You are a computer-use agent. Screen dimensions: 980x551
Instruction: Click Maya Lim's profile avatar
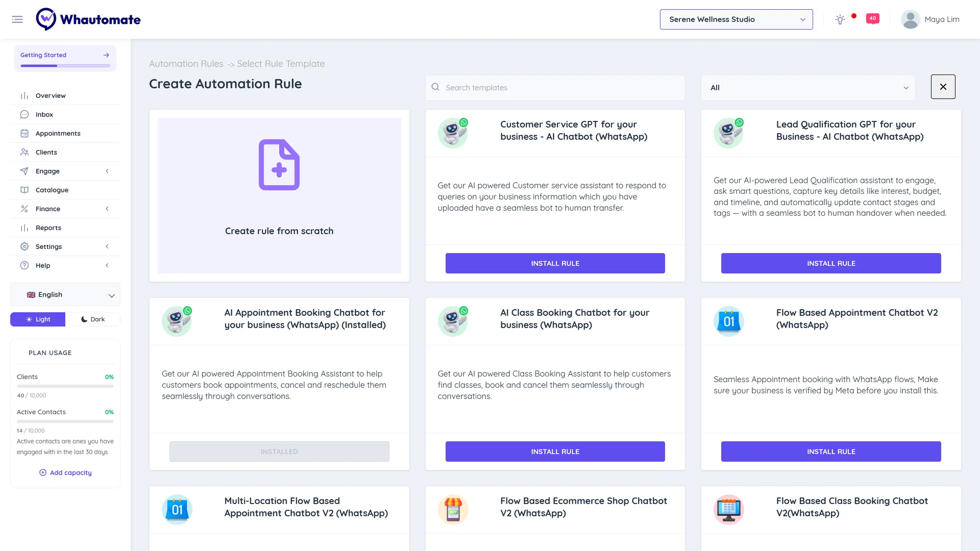pos(910,19)
